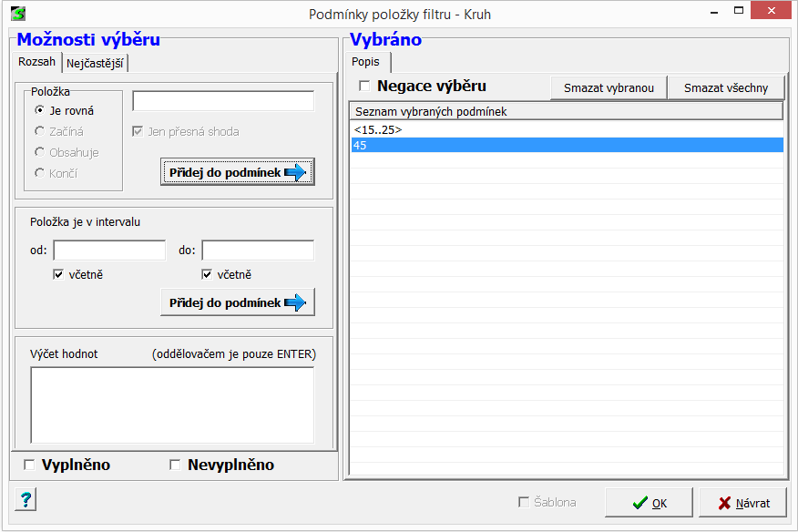
Task: Toggle the 'Negace výběru' checkbox
Action: coord(365,87)
